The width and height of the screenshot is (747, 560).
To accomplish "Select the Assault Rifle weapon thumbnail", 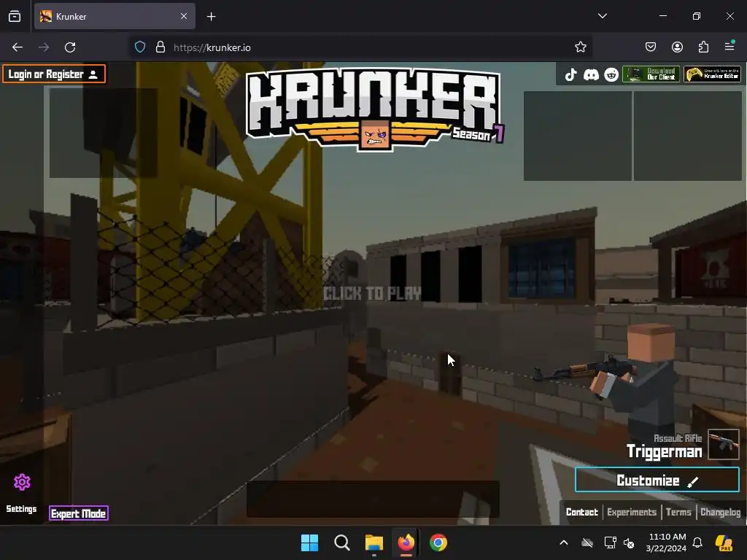I will tap(723, 444).
